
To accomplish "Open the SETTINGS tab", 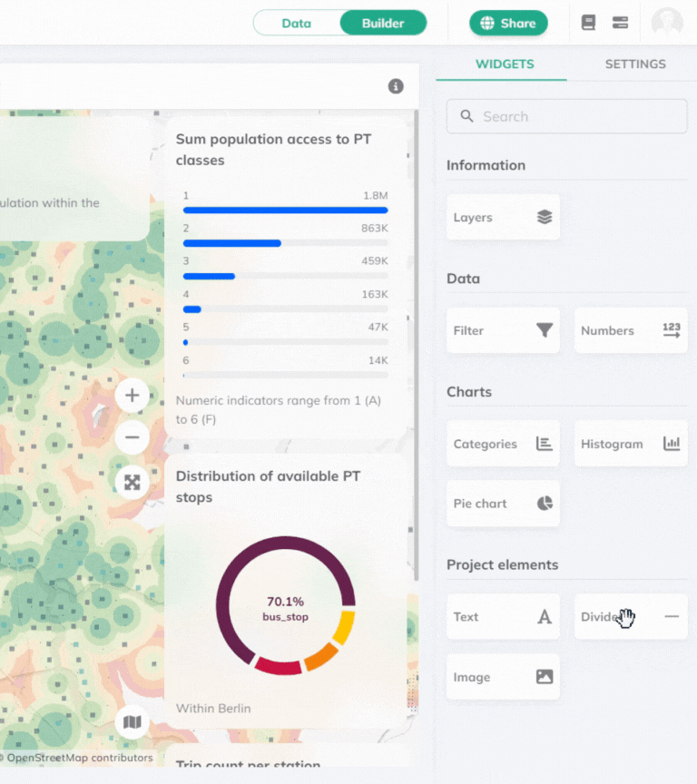I will pos(635,64).
